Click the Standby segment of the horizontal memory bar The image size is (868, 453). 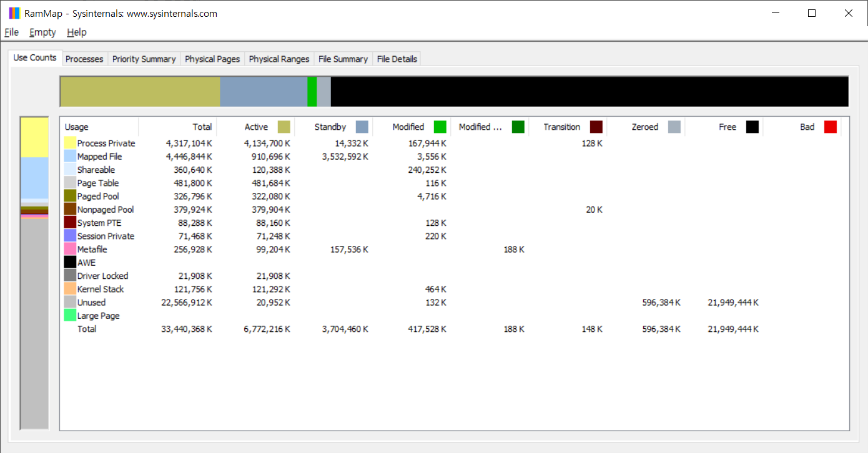pyautogui.click(x=264, y=92)
